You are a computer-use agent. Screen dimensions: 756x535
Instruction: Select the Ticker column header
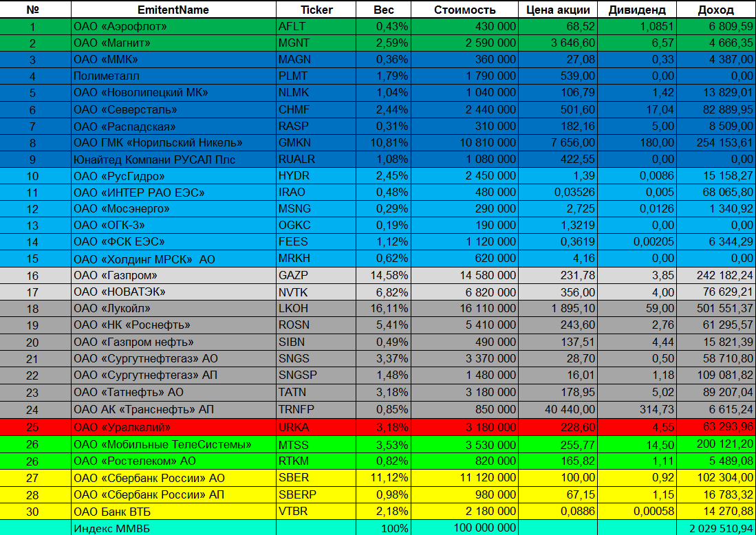pyautogui.click(x=316, y=10)
